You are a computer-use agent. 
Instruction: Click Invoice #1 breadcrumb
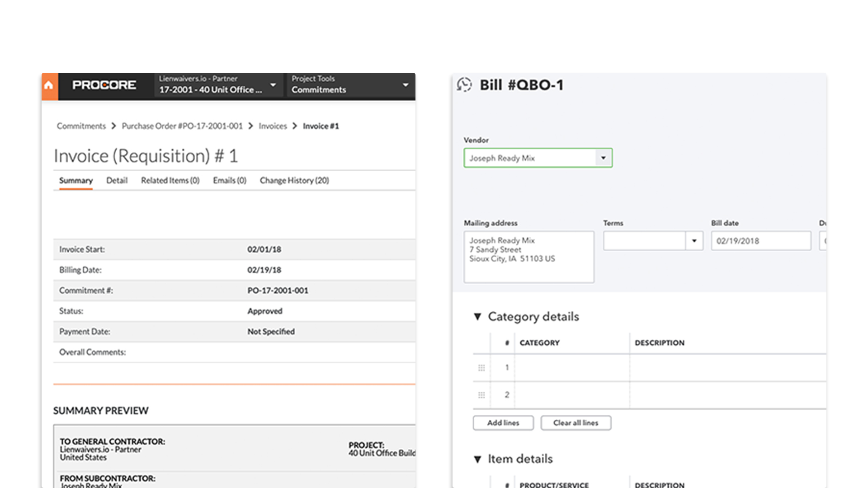[321, 126]
